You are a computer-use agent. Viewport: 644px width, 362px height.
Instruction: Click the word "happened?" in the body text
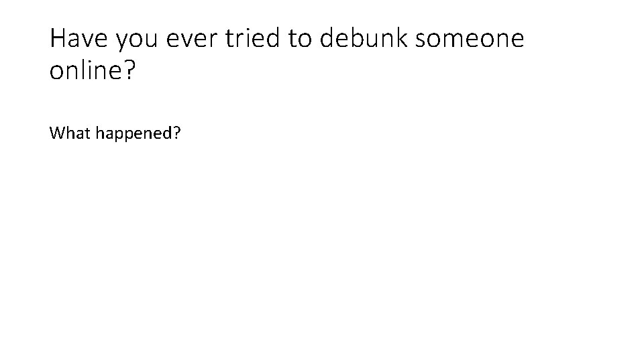[x=138, y=133]
